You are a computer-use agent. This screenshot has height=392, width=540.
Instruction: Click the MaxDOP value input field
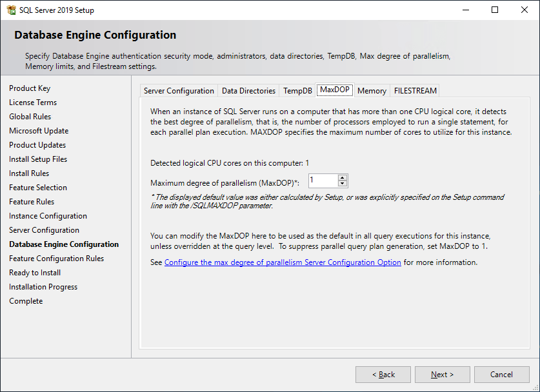pyautogui.click(x=323, y=181)
